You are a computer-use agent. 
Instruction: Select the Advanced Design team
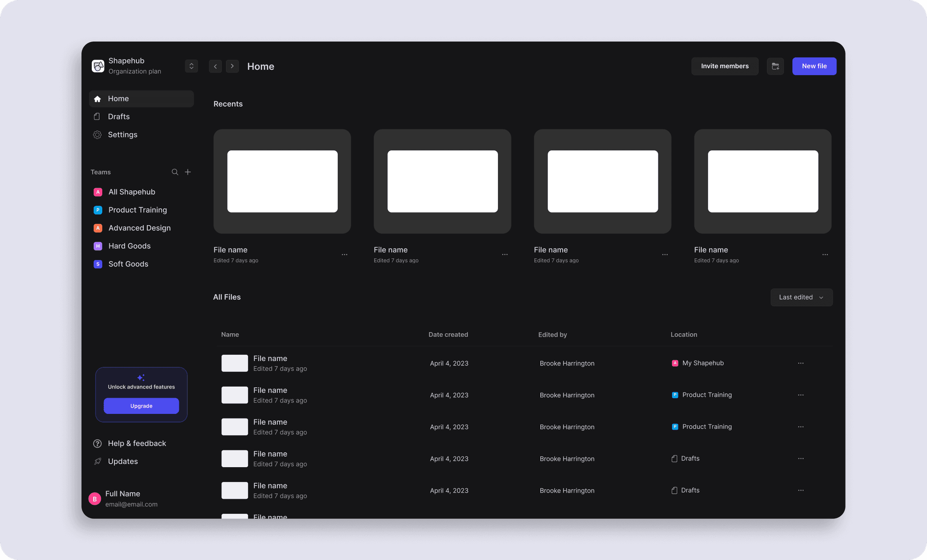tap(139, 228)
